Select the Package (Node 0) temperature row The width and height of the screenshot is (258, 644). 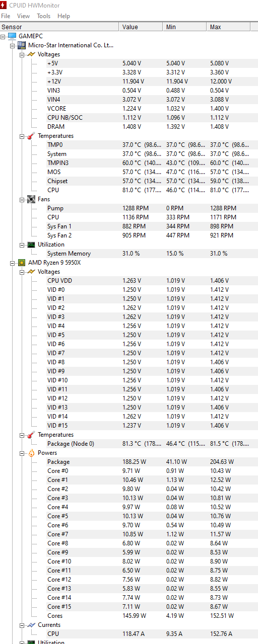(x=152, y=444)
